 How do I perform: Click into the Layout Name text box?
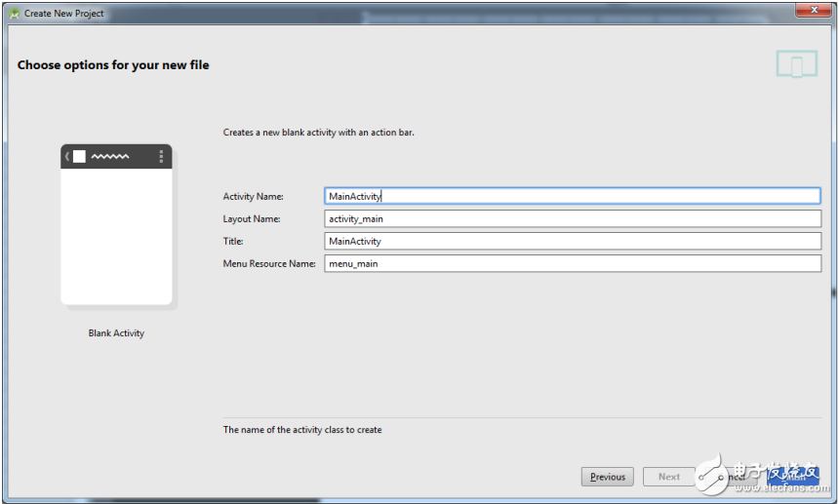click(x=573, y=218)
